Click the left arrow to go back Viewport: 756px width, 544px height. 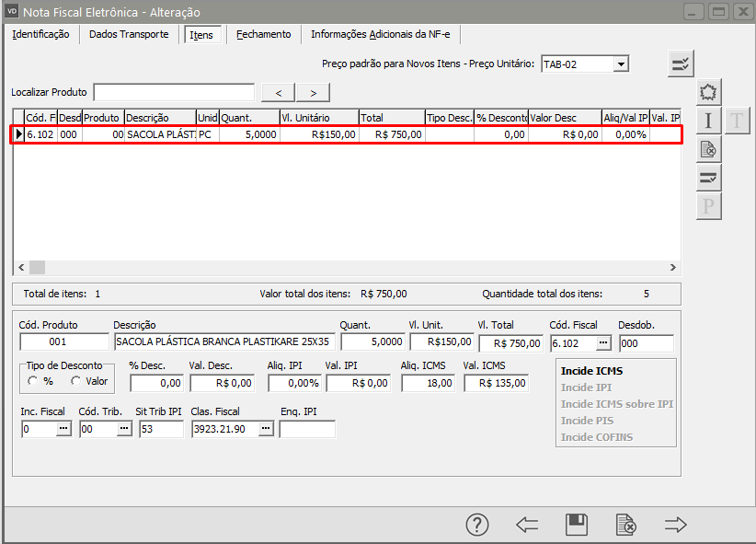point(527,525)
